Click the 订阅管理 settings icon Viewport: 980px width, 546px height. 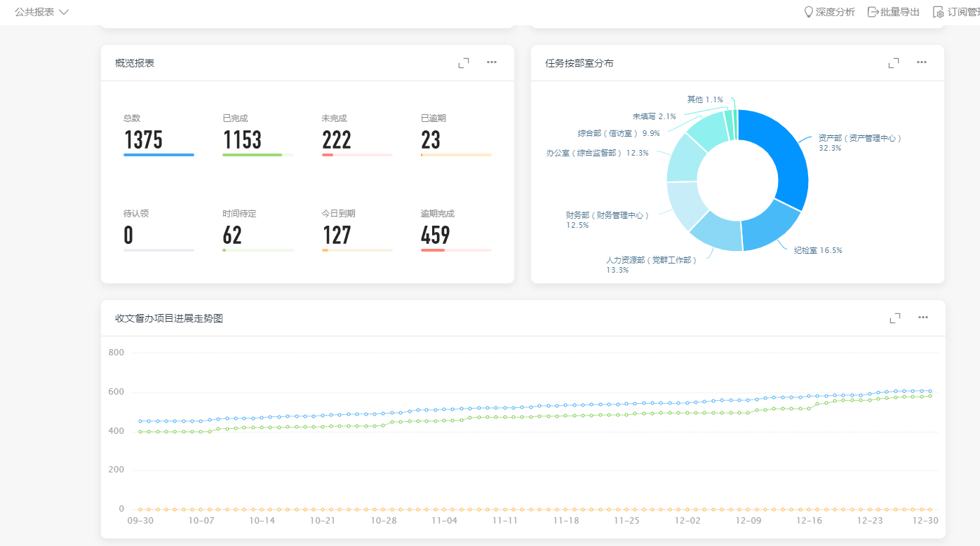pos(938,12)
